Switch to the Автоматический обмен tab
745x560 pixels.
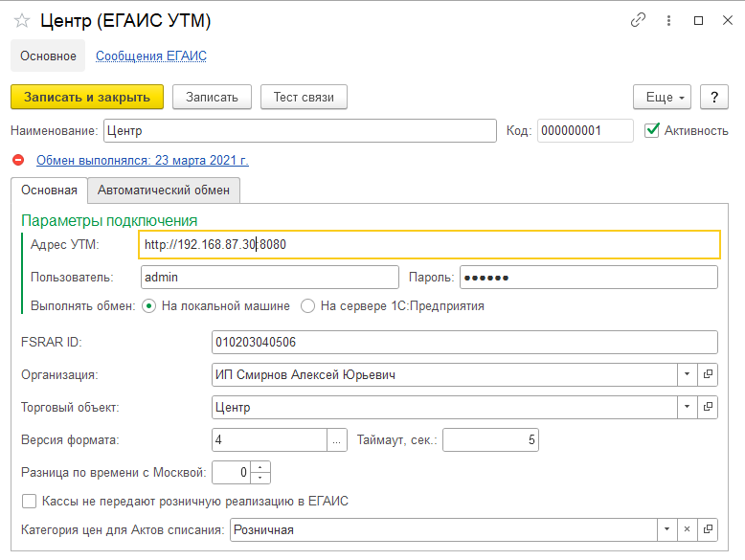tap(164, 190)
